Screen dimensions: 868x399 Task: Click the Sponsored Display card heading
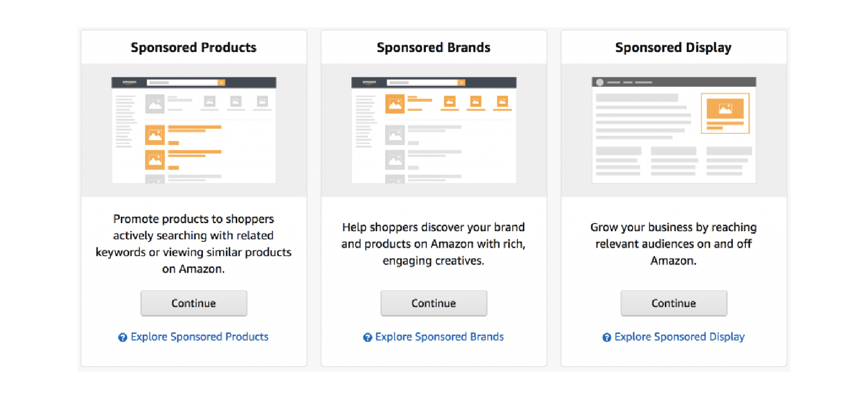pyautogui.click(x=673, y=47)
